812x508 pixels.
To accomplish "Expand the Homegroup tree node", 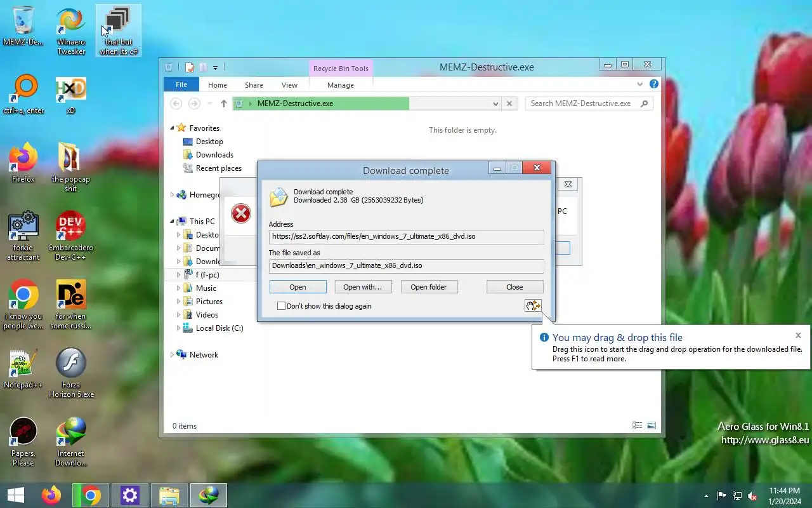I will coord(172,195).
